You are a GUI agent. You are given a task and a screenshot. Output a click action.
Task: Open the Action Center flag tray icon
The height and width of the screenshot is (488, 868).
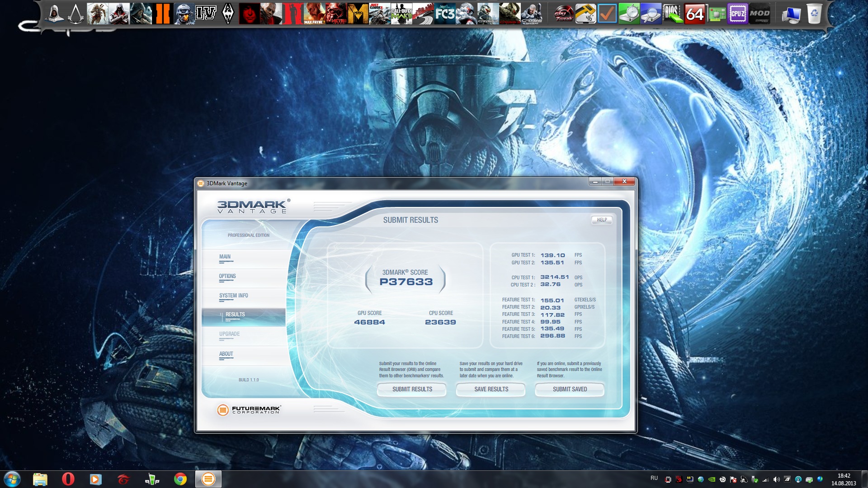pyautogui.click(x=733, y=479)
